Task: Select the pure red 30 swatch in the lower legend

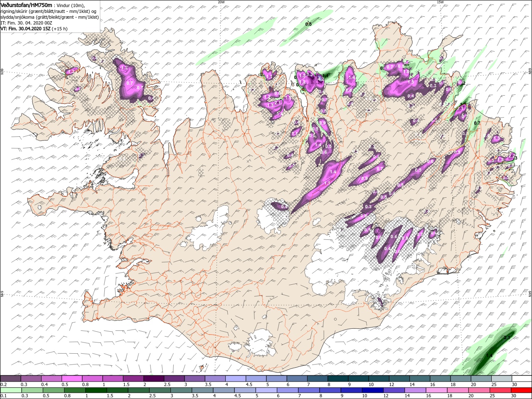Action: pyautogui.click(x=521, y=390)
